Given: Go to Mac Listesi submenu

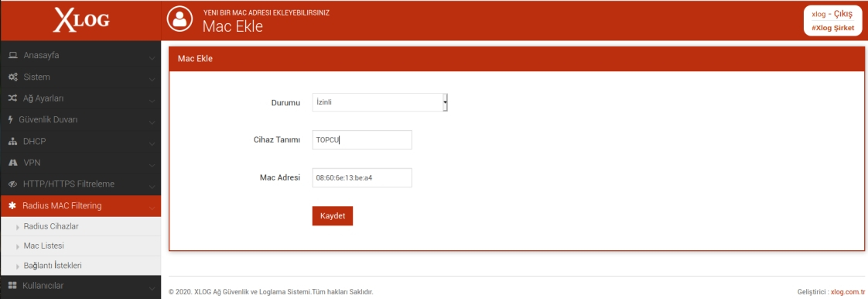Looking at the screenshot, I should click(80, 246).
